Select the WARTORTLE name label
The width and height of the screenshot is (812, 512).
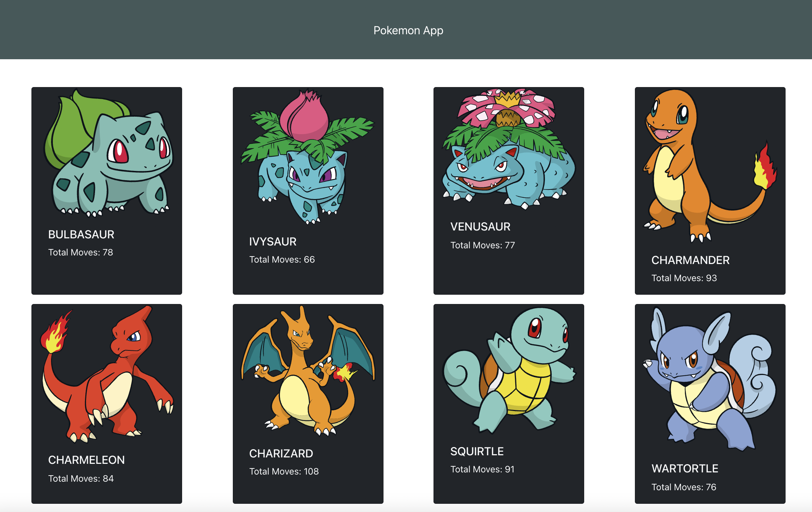pos(685,468)
